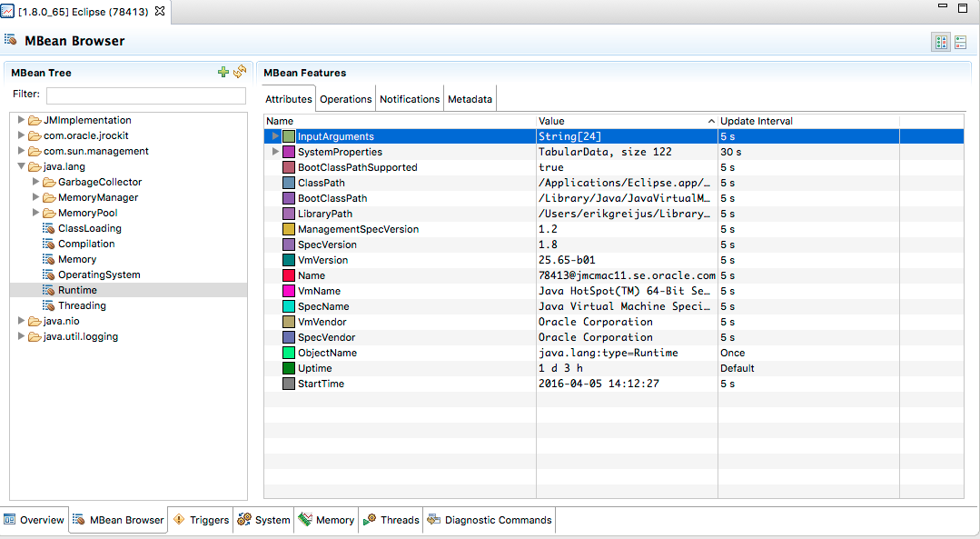Click the Filter text field
Screen dimensions: 980x539
pyautogui.click(x=145, y=95)
